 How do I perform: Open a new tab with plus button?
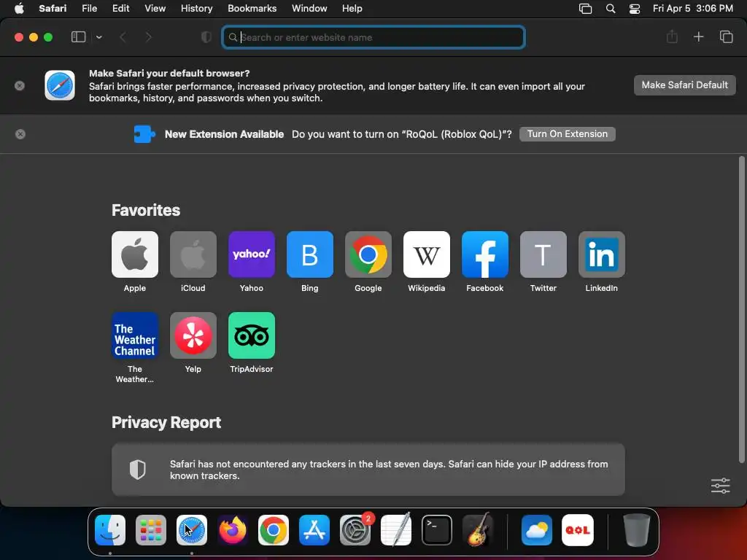coord(698,36)
